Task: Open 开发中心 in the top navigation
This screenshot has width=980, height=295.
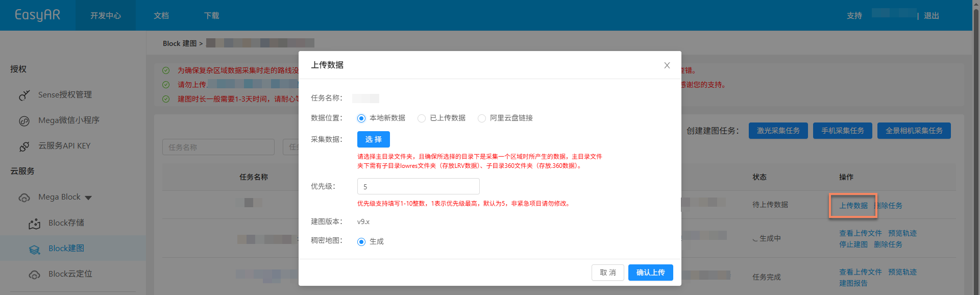Action: pos(106,16)
